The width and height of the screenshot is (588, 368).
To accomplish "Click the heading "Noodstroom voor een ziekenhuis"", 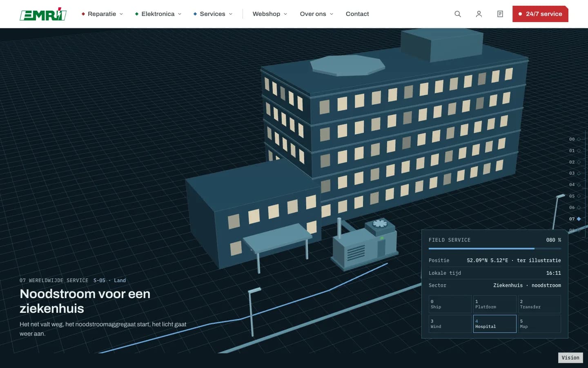I will click(85, 301).
